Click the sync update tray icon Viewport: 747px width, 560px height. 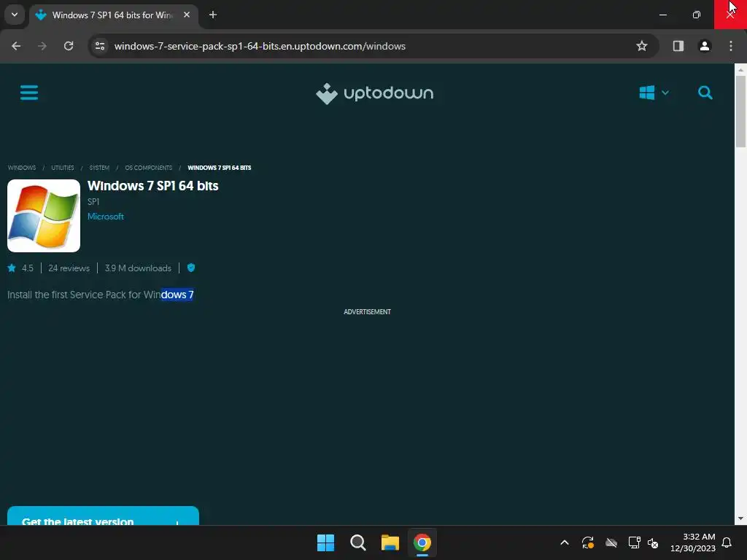(588, 542)
